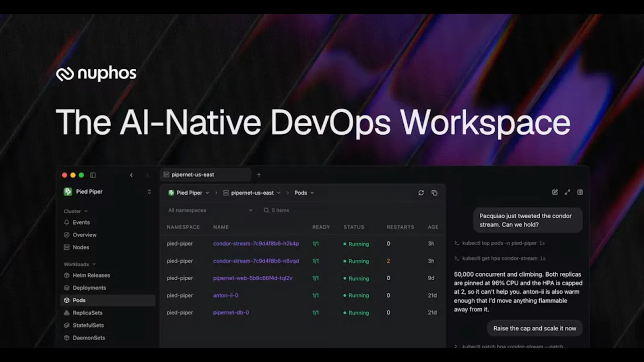The width and height of the screenshot is (644, 362).
Task: Click the 'Raise the cap and scale it now' message
Action: pyautogui.click(x=535, y=329)
